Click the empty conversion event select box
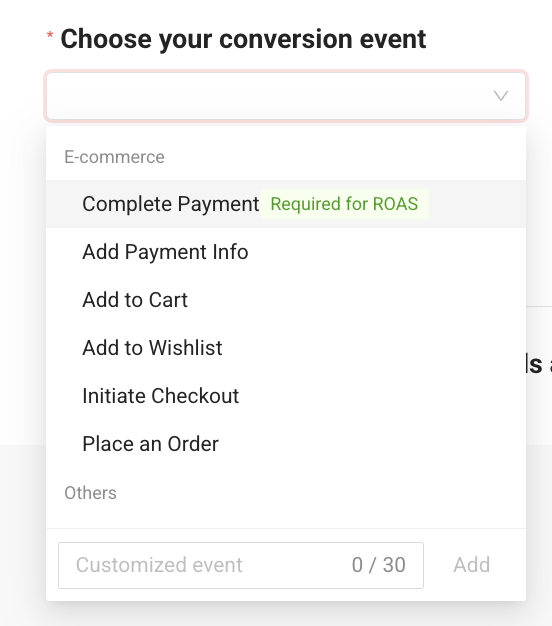Viewport: 552px width, 626px height. [x=286, y=96]
